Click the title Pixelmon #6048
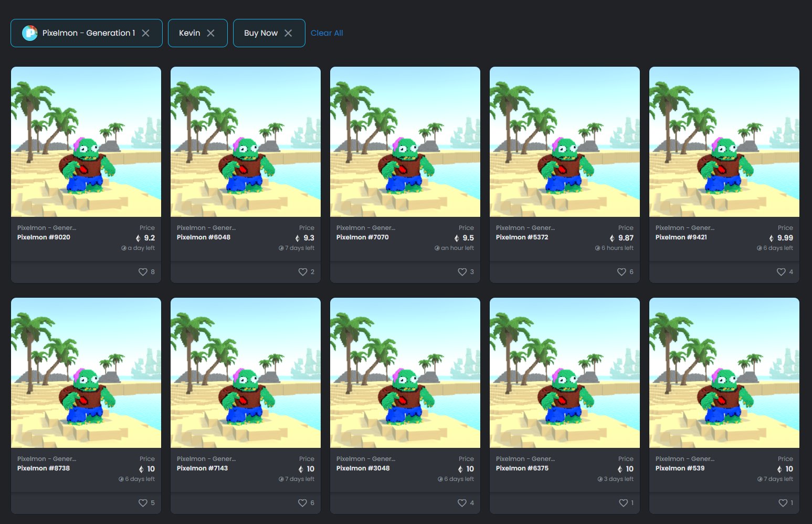 tap(204, 237)
